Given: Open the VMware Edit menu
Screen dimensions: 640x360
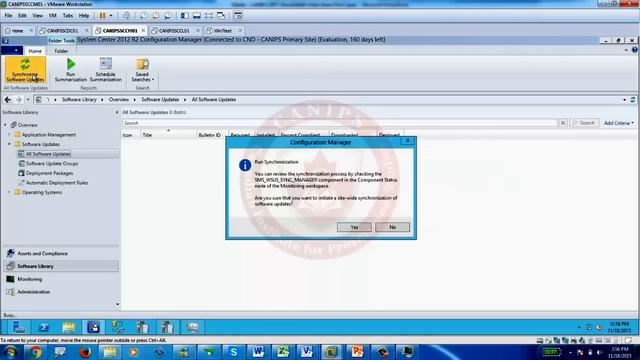Looking at the screenshot, I should pyautogui.click(x=22, y=16).
